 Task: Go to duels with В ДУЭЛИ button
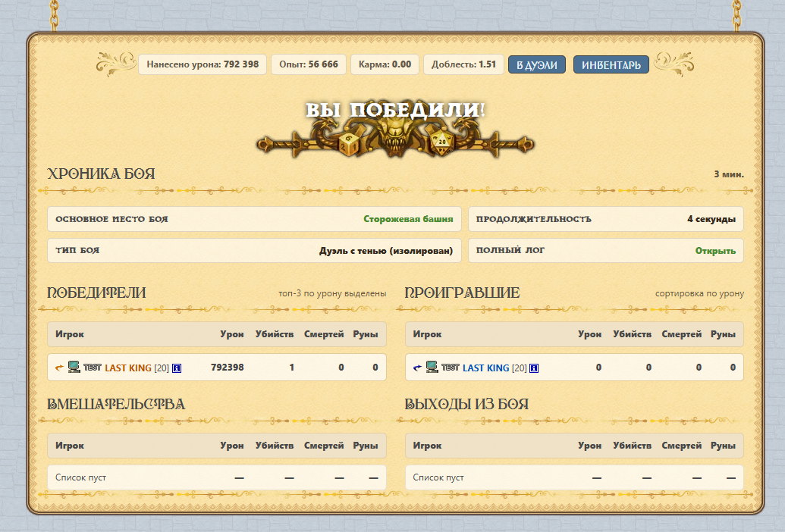click(x=537, y=64)
